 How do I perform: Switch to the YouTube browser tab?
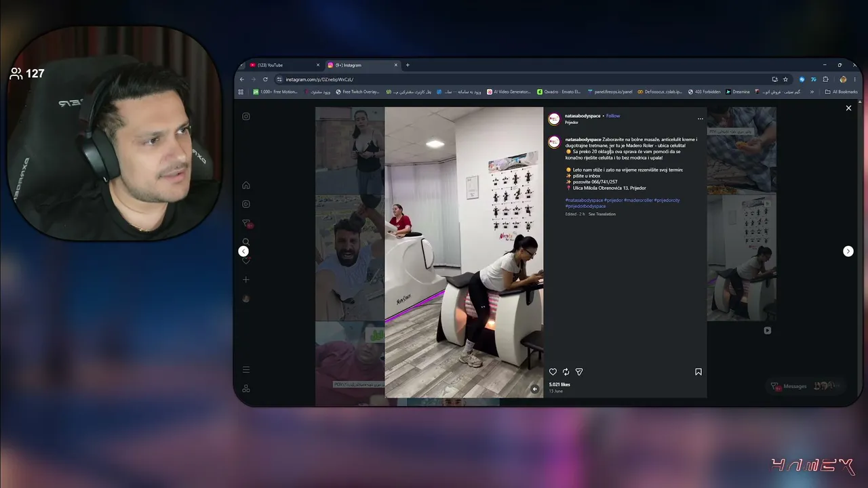280,65
